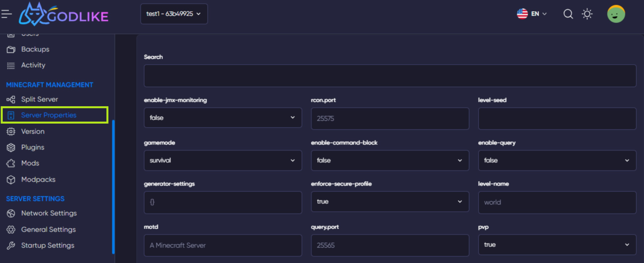
Task: Open Network Settings in sidebar
Action: tap(49, 213)
